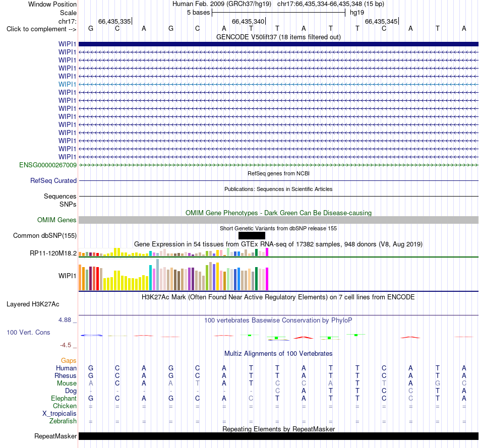The image size is (479, 448).
Task: Click the chr17:66,435,334-66,435,348 (15 bp) position text
Action: tap(331, 4)
